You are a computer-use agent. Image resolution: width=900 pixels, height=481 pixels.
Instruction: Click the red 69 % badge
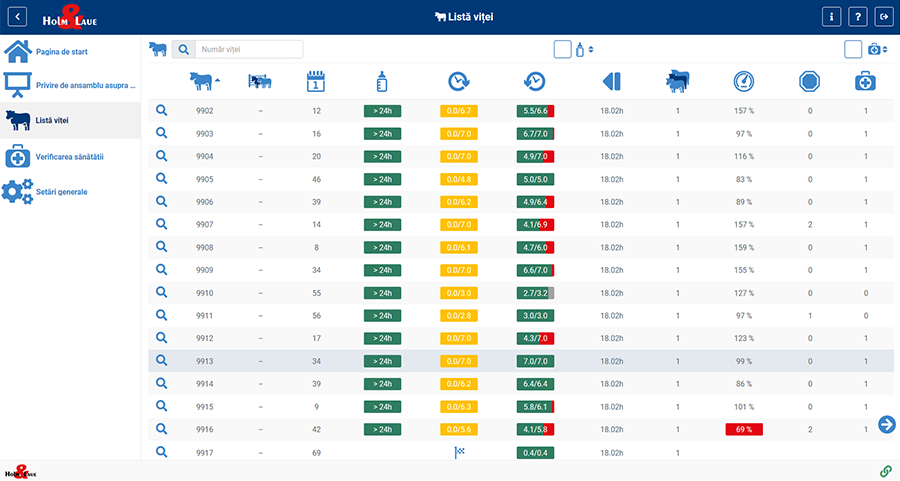[x=744, y=429]
